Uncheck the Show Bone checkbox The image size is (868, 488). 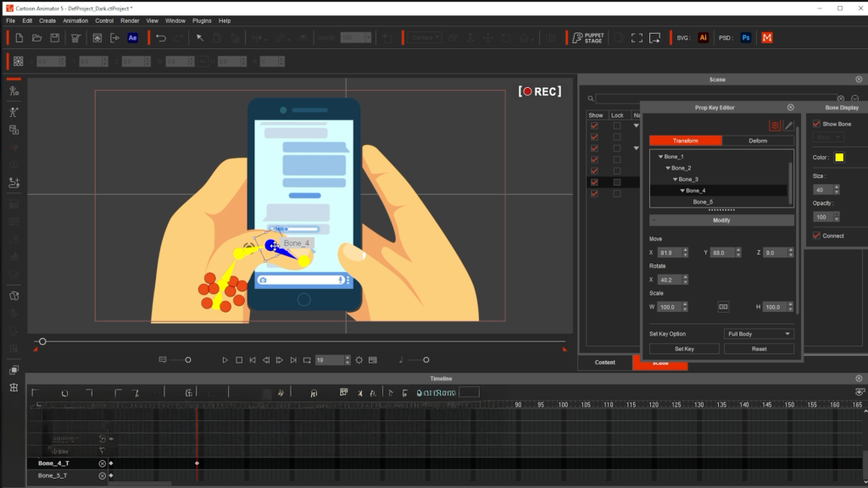pos(816,124)
